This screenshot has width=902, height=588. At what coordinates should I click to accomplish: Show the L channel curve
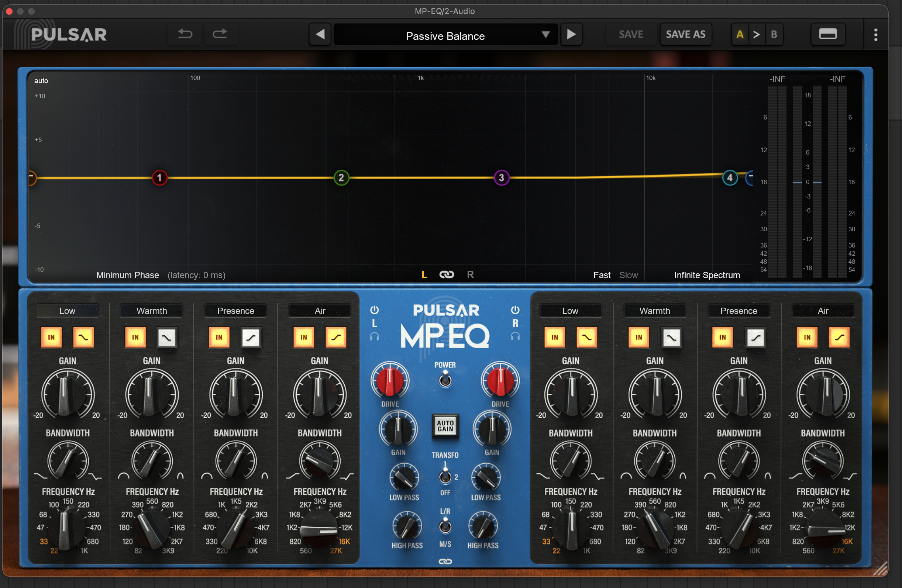[x=424, y=275]
